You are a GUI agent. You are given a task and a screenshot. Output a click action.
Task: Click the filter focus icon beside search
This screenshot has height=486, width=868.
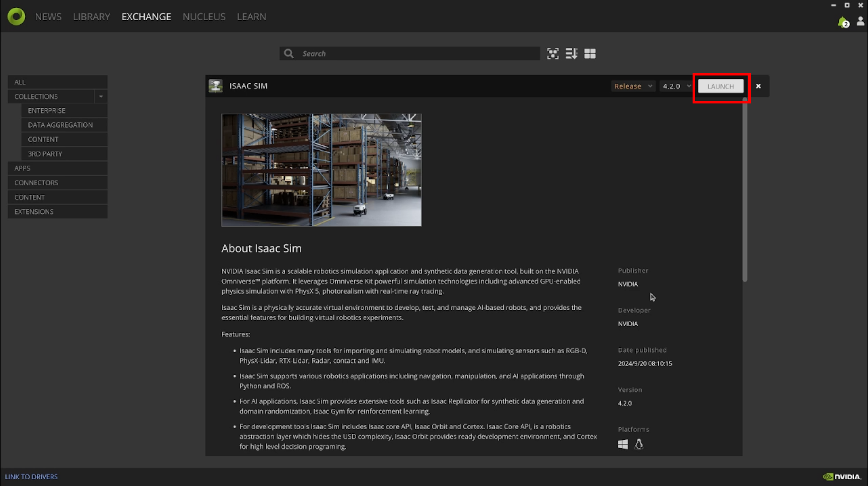(553, 54)
